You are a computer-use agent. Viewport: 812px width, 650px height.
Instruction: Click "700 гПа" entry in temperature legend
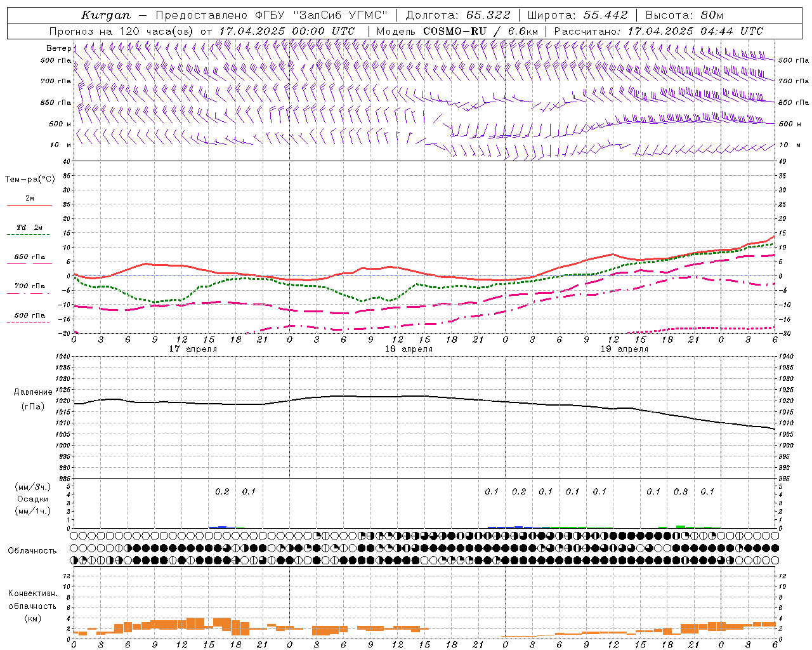pos(30,286)
